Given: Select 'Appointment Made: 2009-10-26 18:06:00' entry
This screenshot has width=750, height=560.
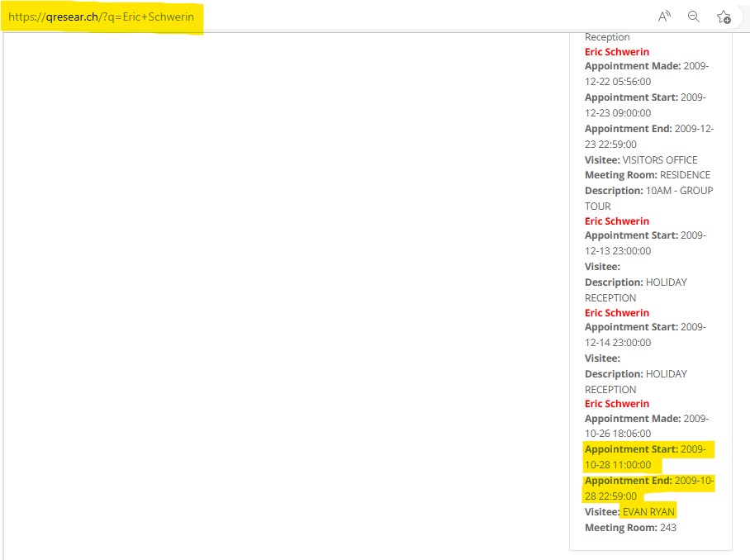Looking at the screenshot, I should [x=647, y=426].
